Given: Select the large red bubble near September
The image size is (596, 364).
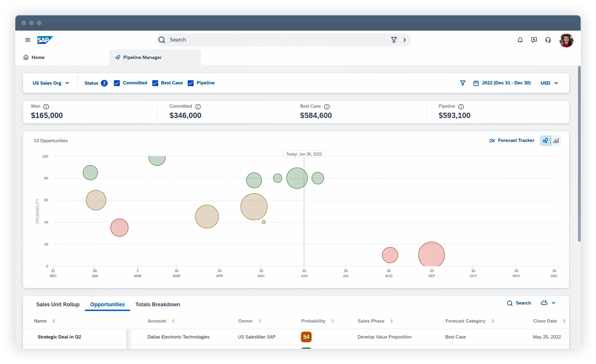Looking at the screenshot, I should [431, 254].
